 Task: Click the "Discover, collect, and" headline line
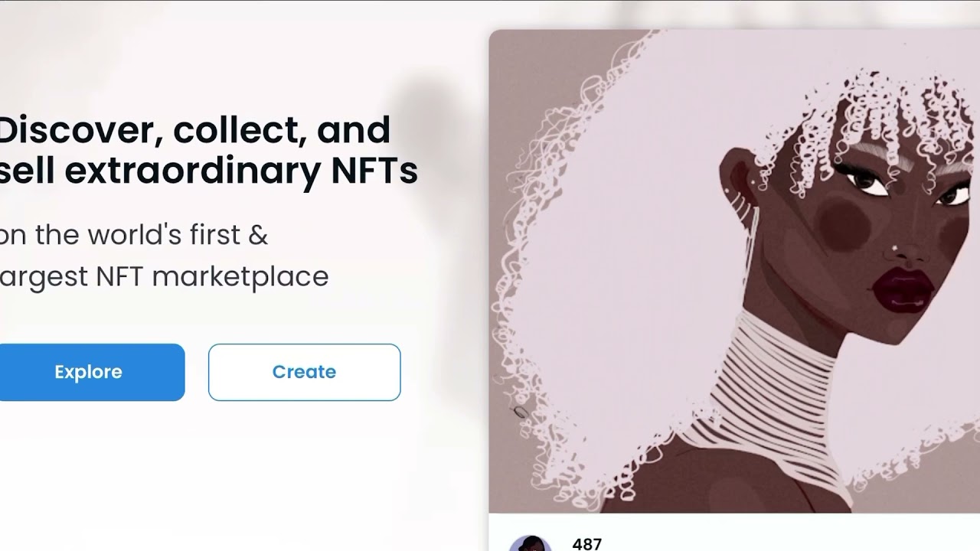[194, 130]
